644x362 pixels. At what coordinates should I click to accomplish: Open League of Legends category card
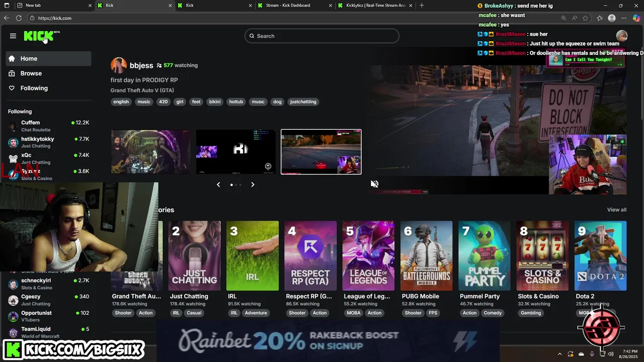[x=368, y=256]
